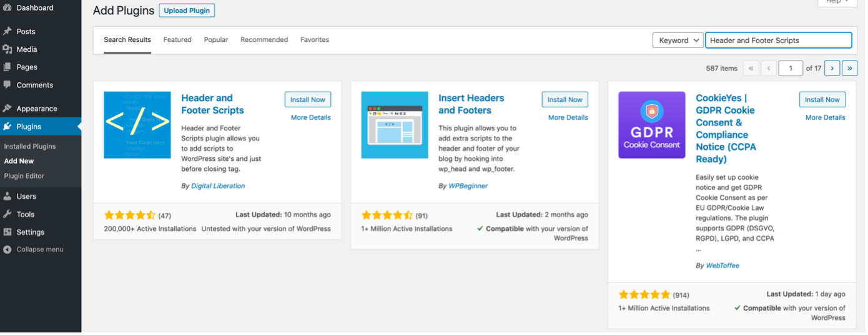Click the Tools wrench icon

(x=7, y=214)
